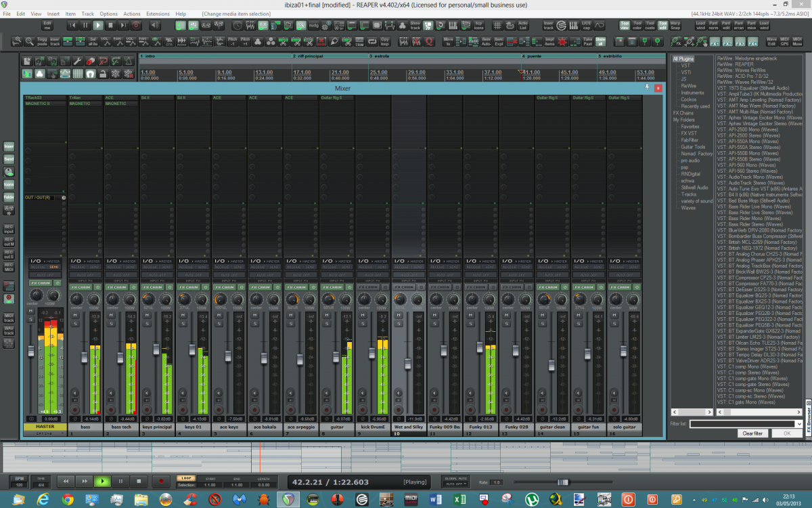The image size is (812, 508).
Task: Solo the keys principal track
Action: (x=146, y=323)
